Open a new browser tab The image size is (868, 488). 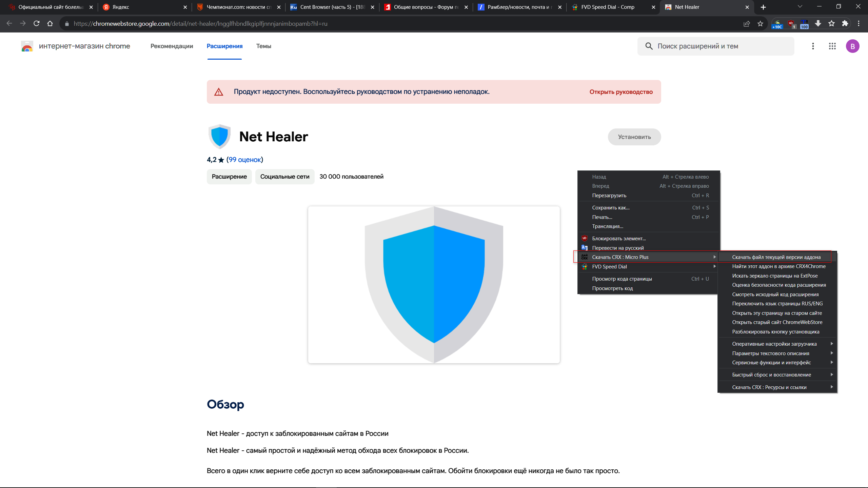click(x=763, y=7)
